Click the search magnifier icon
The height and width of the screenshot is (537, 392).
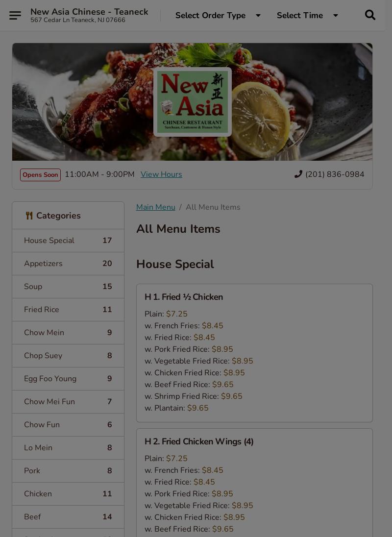coord(370,15)
